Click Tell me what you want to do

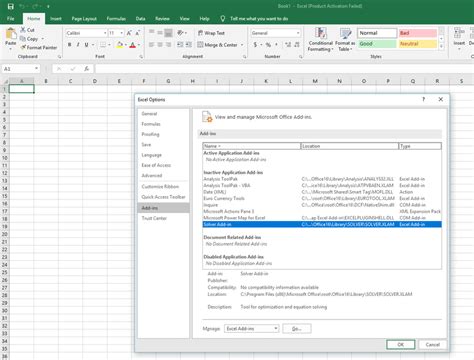tap(259, 19)
